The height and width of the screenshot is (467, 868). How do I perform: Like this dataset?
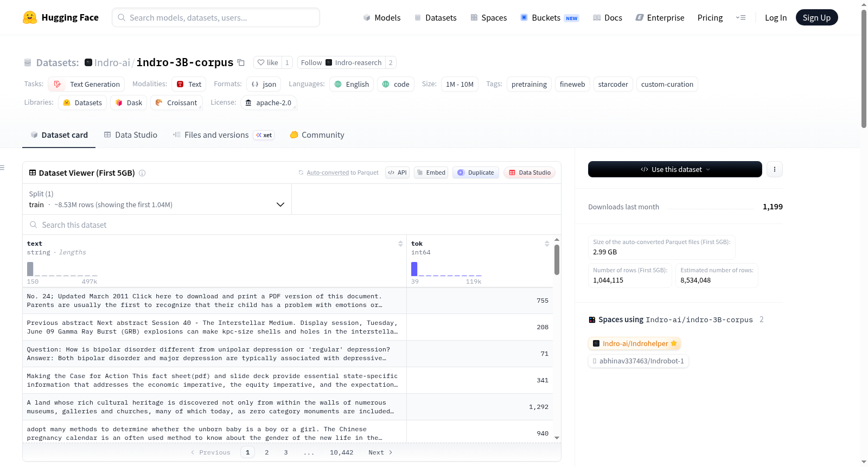click(267, 62)
